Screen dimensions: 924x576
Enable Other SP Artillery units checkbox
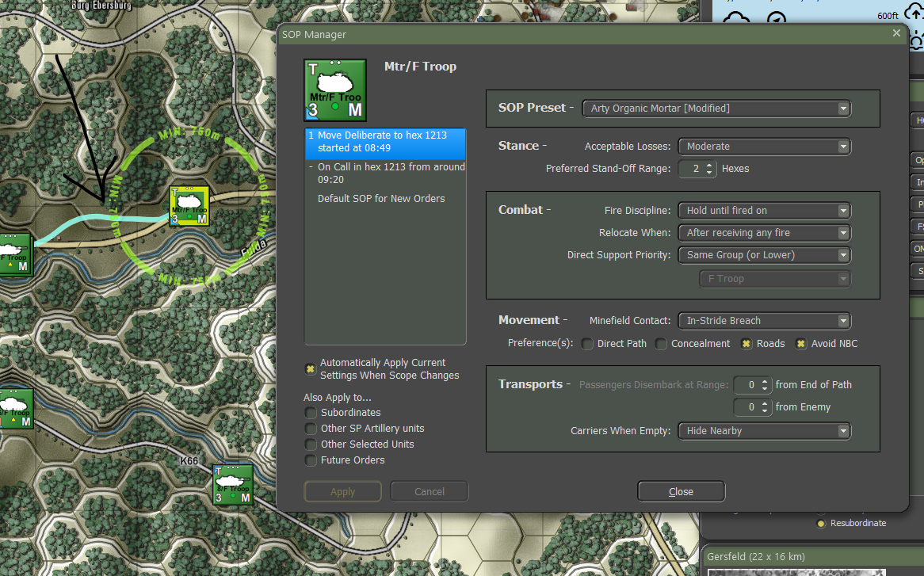(311, 428)
